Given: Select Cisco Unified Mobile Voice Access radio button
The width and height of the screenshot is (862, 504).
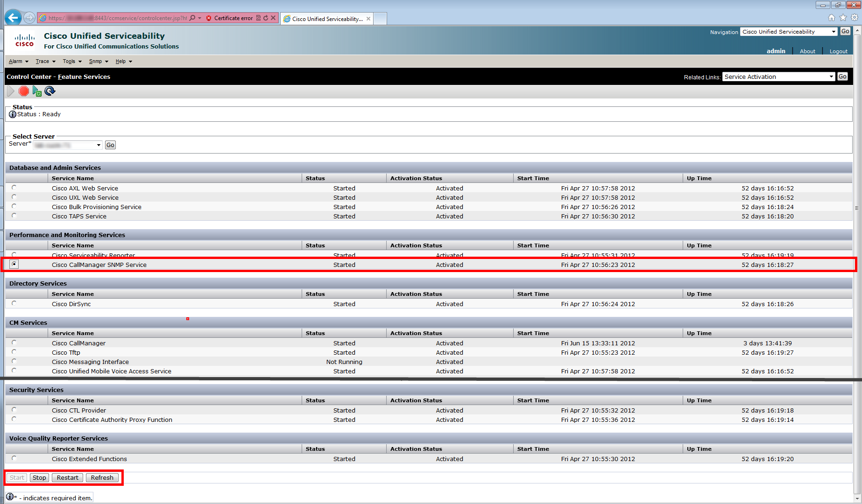Looking at the screenshot, I should point(14,371).
